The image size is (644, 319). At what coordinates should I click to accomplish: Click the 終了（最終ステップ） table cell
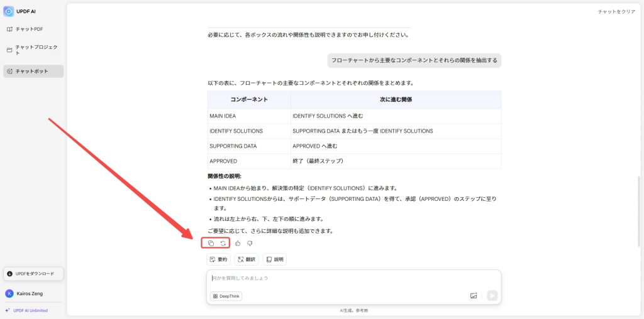click(396, 161)
